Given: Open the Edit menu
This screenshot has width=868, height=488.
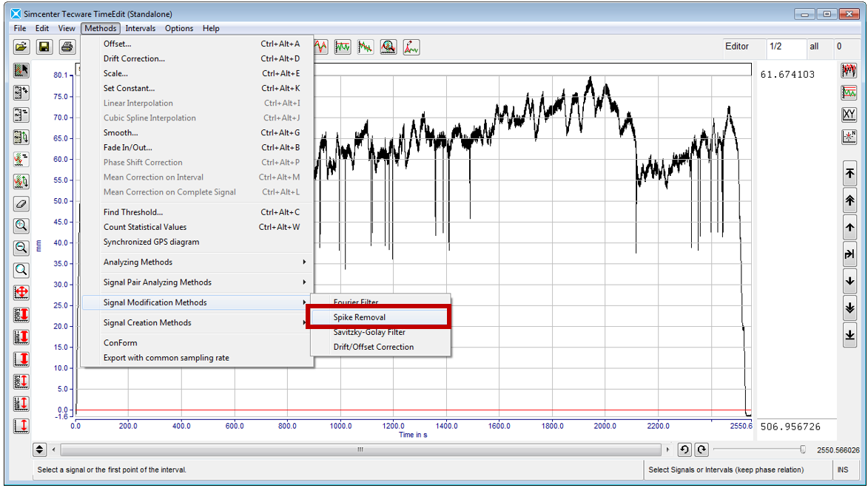Looking at the screenshot, I should pyautogui.click(x=42, y=28).
